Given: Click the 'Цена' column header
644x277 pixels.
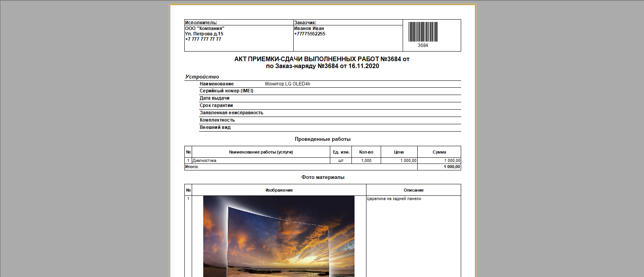Looking at the screenshot, I should pos(399,152).
